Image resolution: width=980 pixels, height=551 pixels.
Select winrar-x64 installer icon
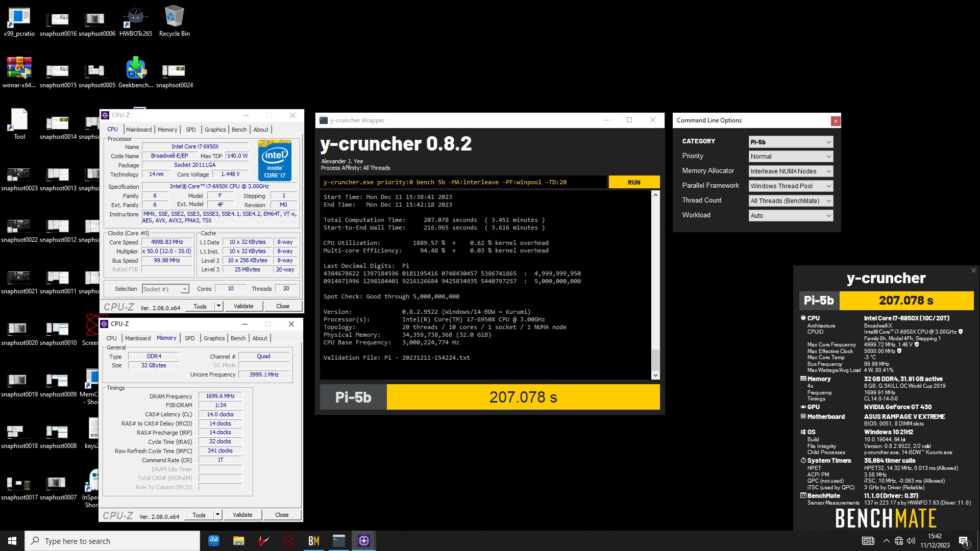tap(19, 73)
